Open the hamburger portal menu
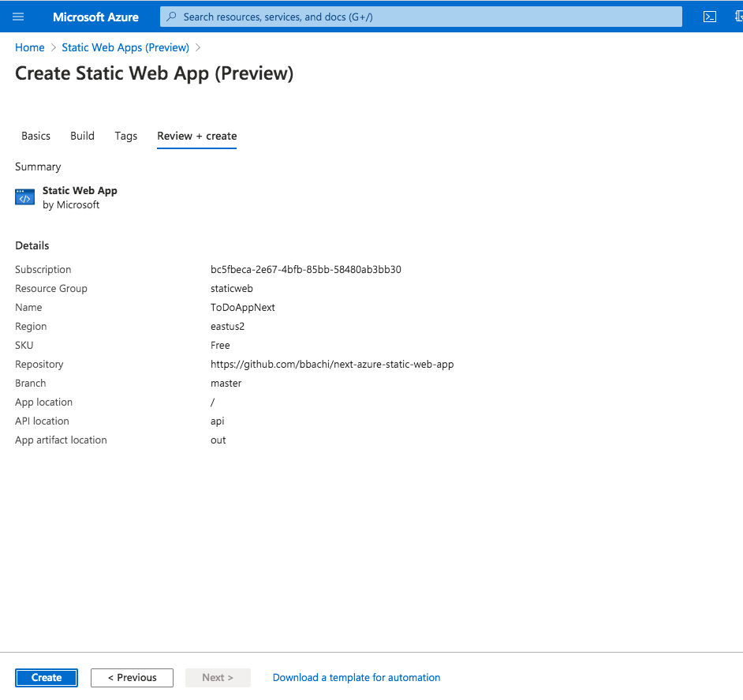Screen dimensions: 743x700 click(x=18, y=17)
